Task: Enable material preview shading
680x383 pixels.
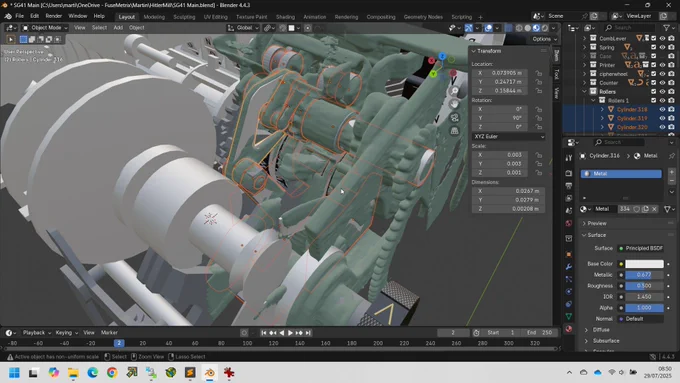Action: [536, 28]
